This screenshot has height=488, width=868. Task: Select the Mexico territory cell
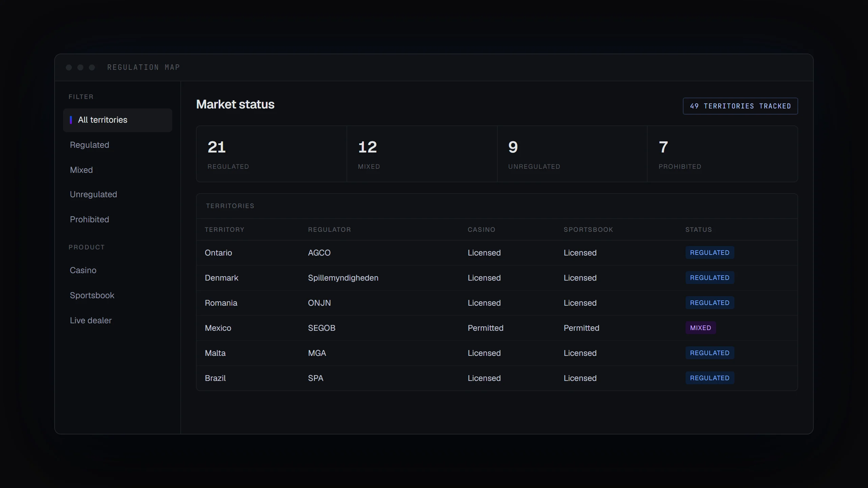(x=218, y=328)
